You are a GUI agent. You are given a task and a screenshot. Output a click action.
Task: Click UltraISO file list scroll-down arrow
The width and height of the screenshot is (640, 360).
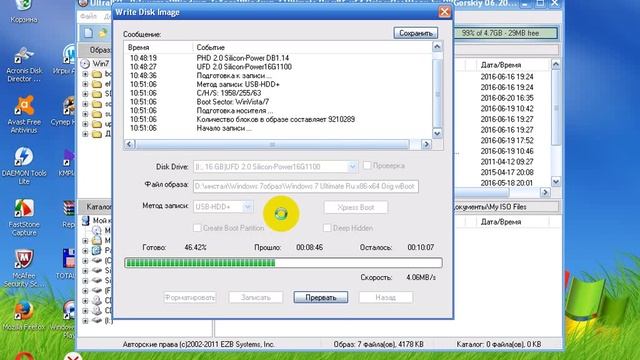556,181
